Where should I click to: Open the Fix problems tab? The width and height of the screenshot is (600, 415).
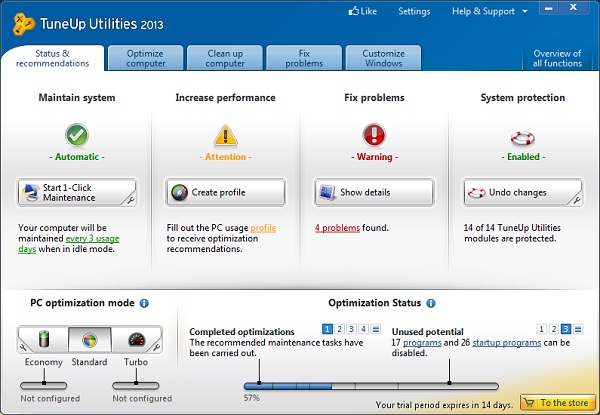click(304, 58)
